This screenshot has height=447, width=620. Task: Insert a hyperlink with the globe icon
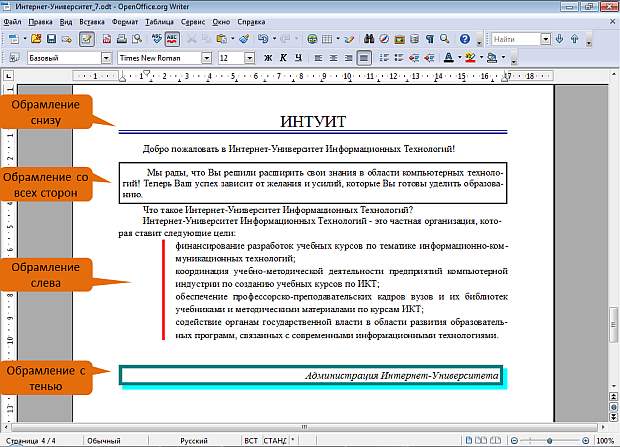[x=312, y=39]
